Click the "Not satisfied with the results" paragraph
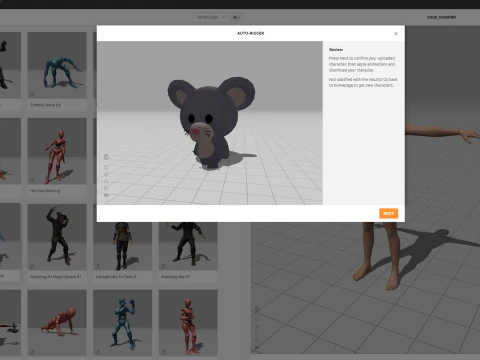This screenshot has width=480, height=360. click(363, 82)
